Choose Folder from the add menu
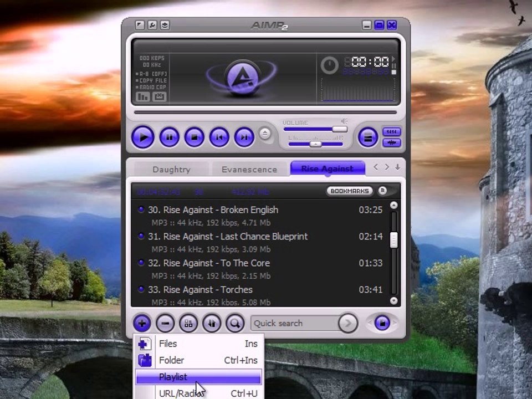 point(198,360)
